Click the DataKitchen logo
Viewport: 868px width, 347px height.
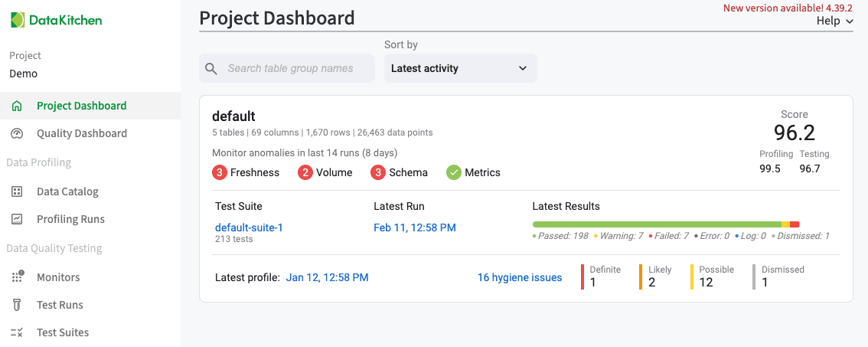[x=57, y=20]
